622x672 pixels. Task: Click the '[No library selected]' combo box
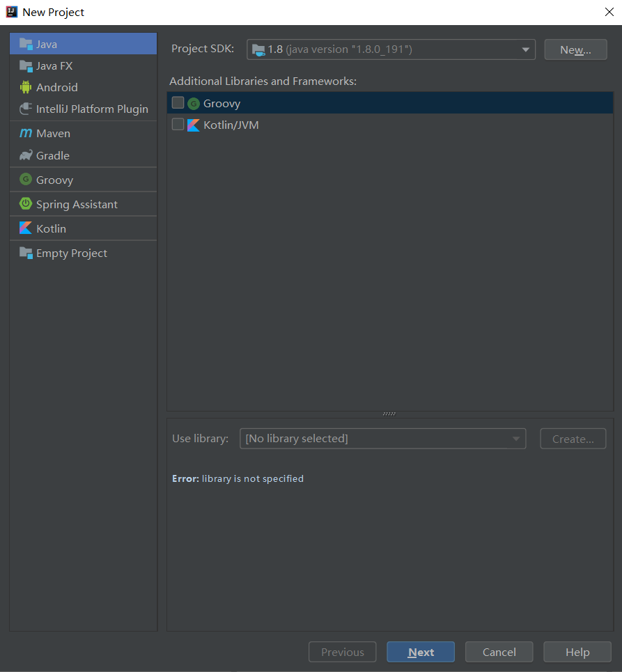383,439
